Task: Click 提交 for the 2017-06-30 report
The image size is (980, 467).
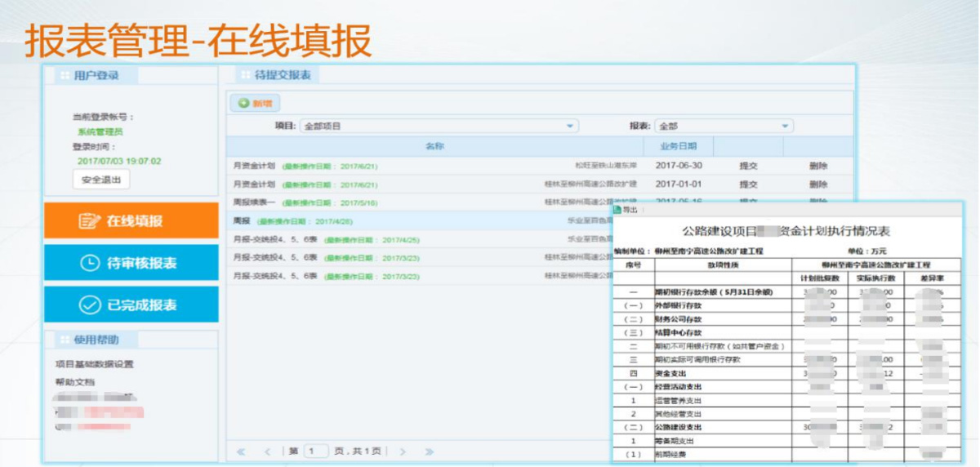Action: 748,166
